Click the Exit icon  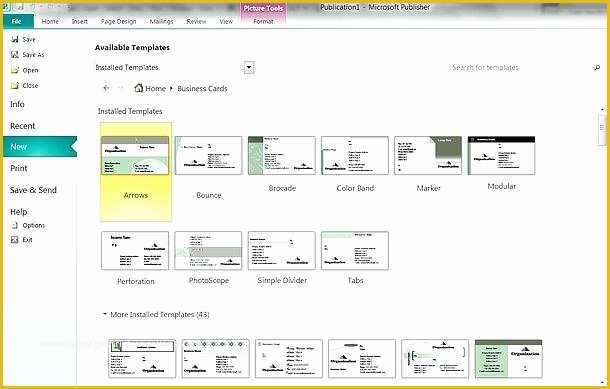(x=15, y=240)
